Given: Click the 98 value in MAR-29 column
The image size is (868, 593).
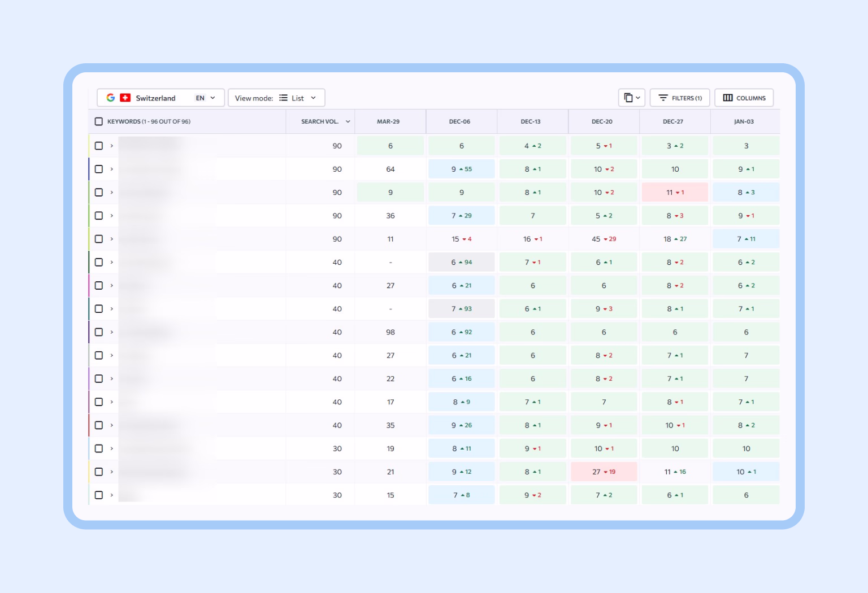Looking at the screenshot, I should [390, 332].
